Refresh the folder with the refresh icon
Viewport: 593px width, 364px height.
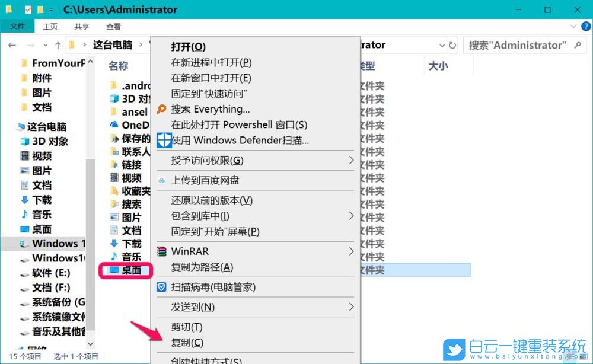coord(451,45)
